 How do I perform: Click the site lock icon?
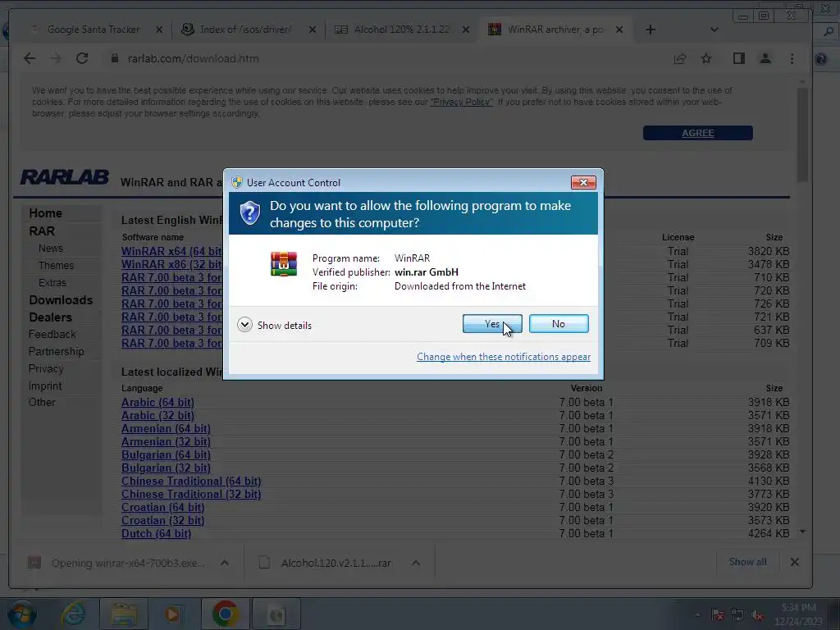[115, 58]
